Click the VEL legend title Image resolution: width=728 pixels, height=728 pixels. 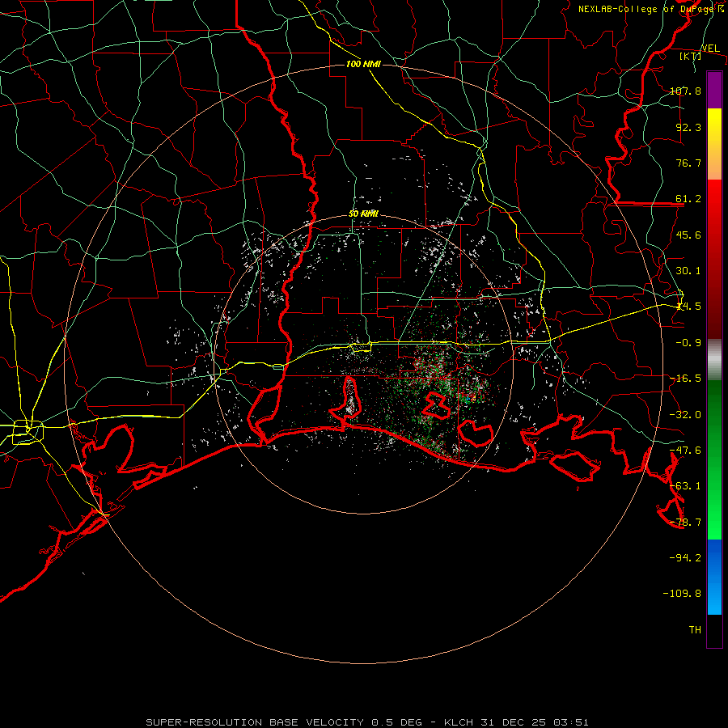coord(710,49)
